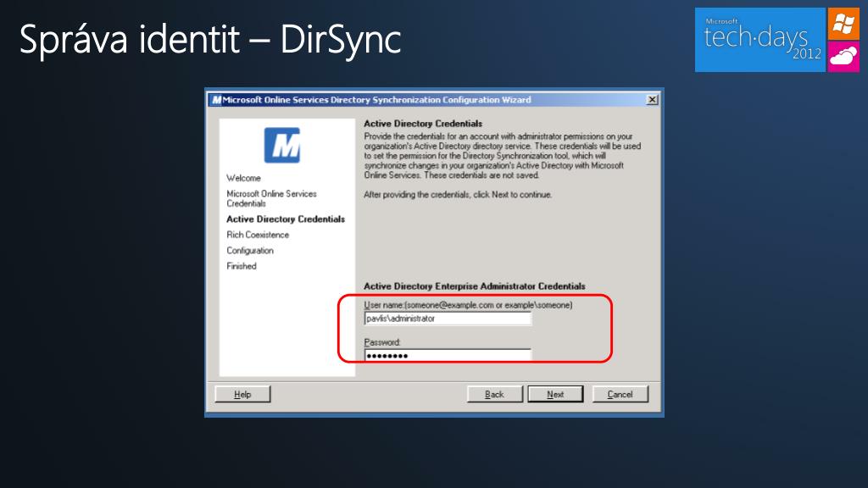Screen dimensions: 868x488
Task: Click 'After providing the credentials' instruction text
Action: 458,195
